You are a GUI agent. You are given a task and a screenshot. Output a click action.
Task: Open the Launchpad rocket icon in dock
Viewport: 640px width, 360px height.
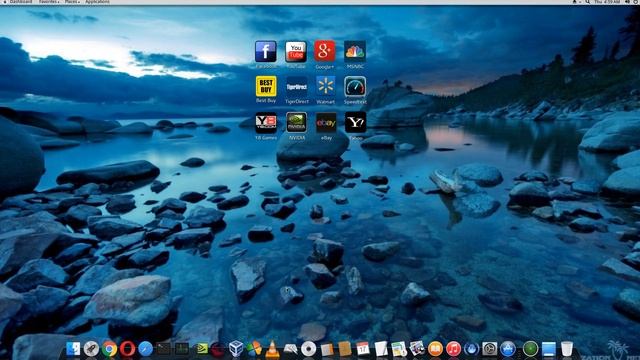point(91,349)
